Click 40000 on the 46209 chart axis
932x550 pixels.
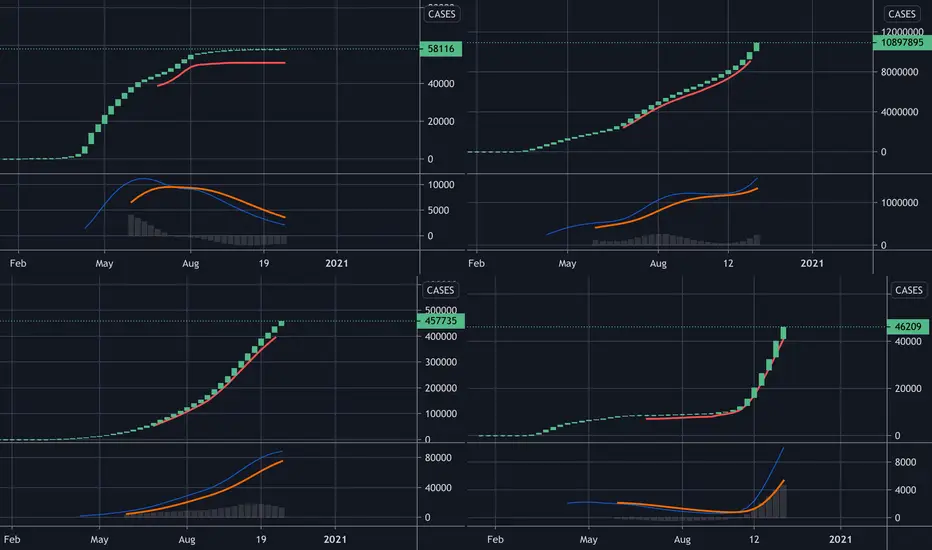(908, 342)
